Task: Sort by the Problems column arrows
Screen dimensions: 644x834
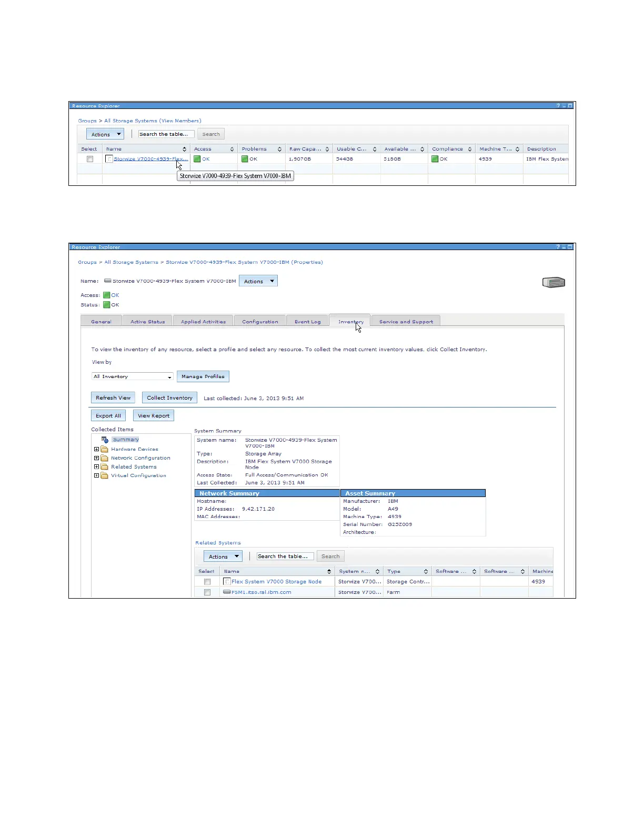Action: pos(279,149)
